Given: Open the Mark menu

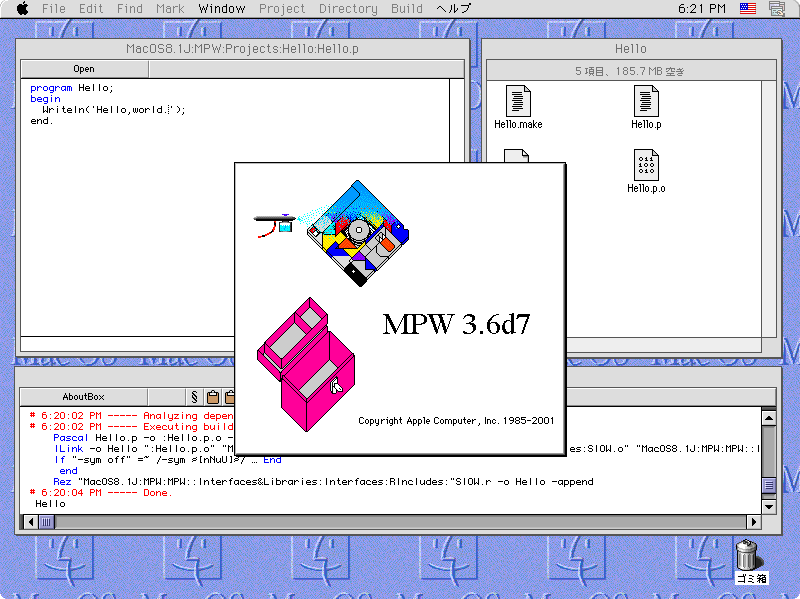Looking at the screenshot, I should (170, 9).
